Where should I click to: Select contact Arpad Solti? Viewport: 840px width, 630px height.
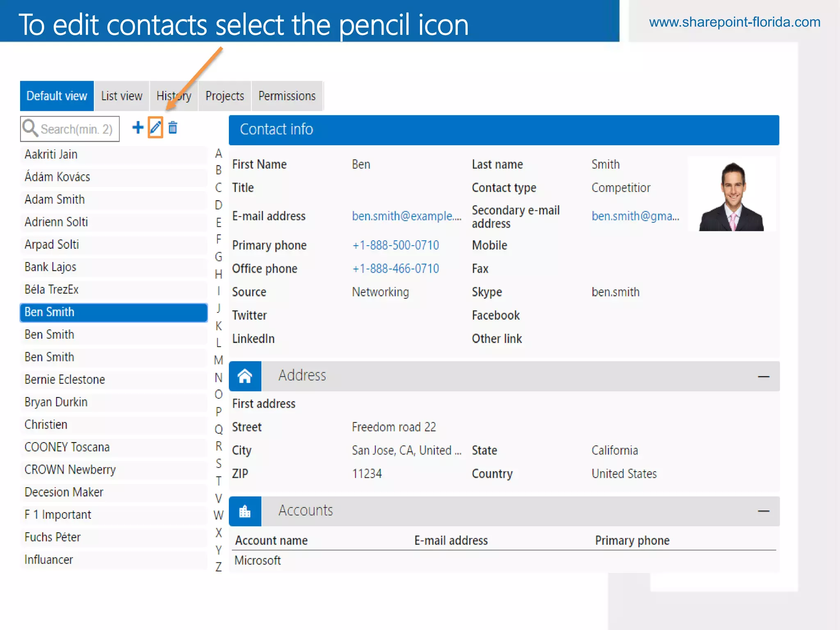coord(114,245)
